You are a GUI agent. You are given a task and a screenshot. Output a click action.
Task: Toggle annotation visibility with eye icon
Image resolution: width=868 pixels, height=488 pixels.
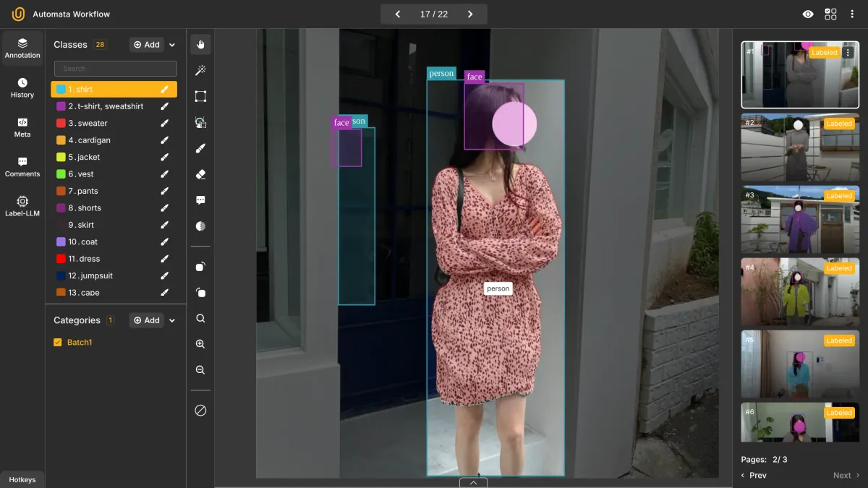[x=808, y=14]
